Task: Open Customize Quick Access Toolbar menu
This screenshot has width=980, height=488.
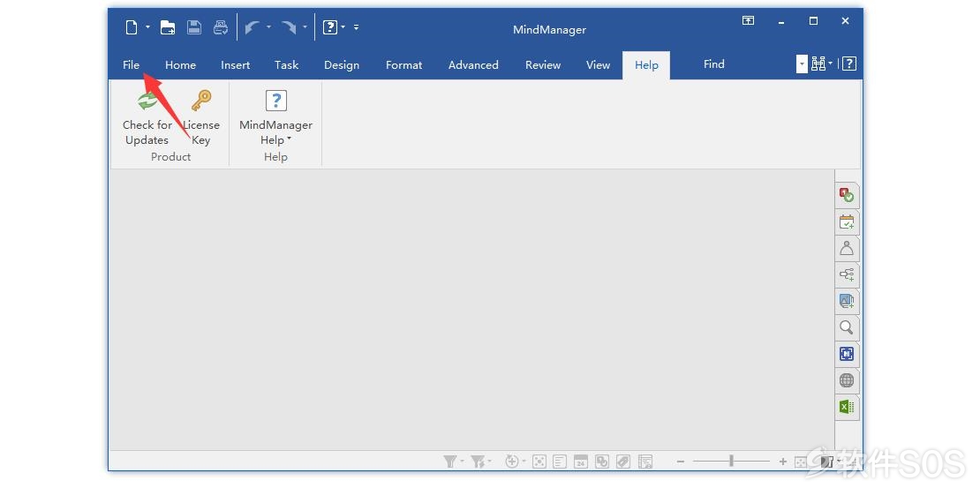Action: (x=357, y=26)
